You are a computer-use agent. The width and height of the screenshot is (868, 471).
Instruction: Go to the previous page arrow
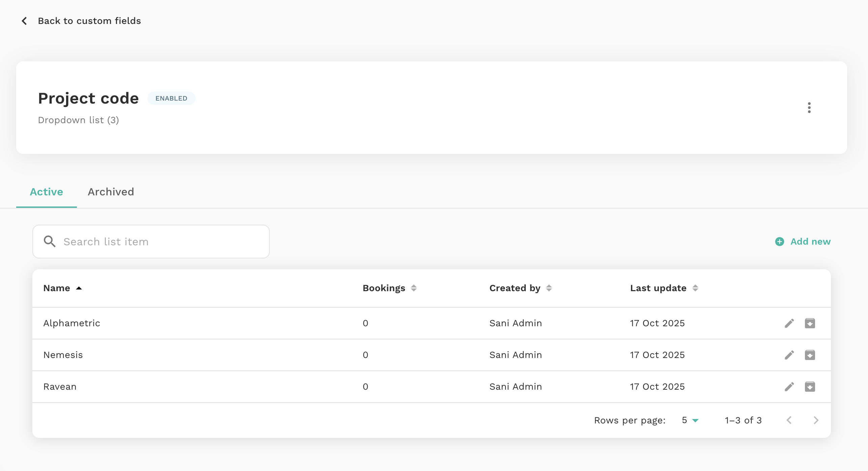point(789,420)
